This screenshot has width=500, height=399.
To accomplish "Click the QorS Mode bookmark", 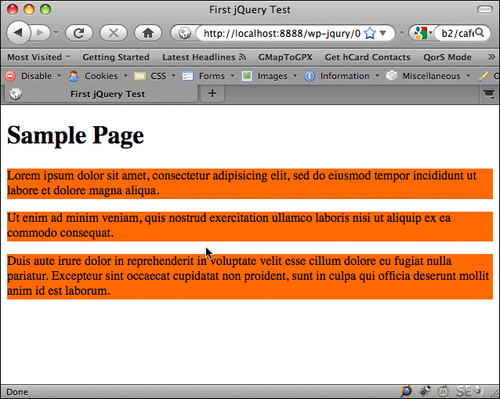I will [447, 57].
